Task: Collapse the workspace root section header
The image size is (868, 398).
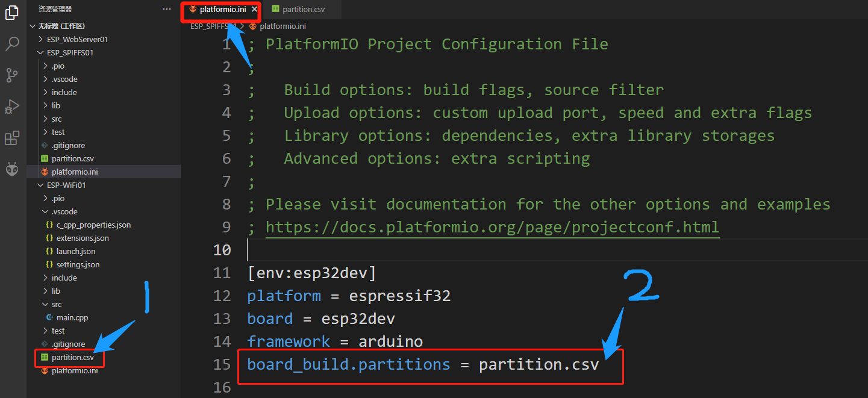Action: pos(103,26)
